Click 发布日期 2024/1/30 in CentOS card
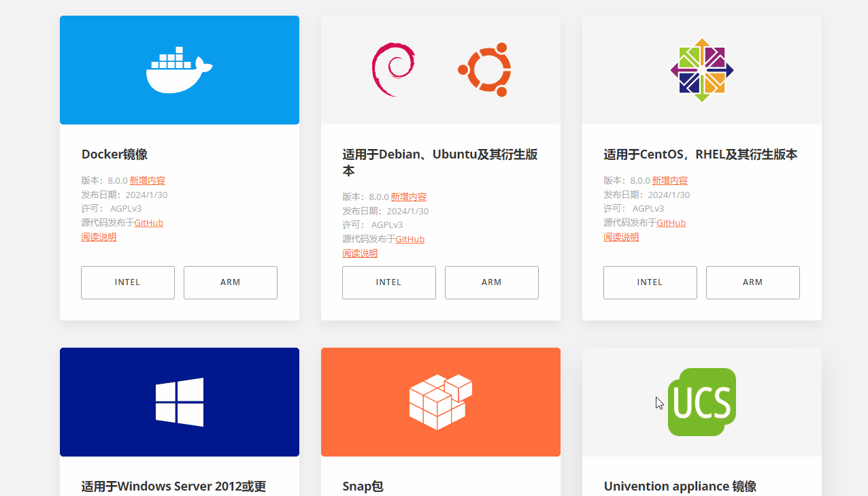Screen dimensions: 868x496 point(647,195)
